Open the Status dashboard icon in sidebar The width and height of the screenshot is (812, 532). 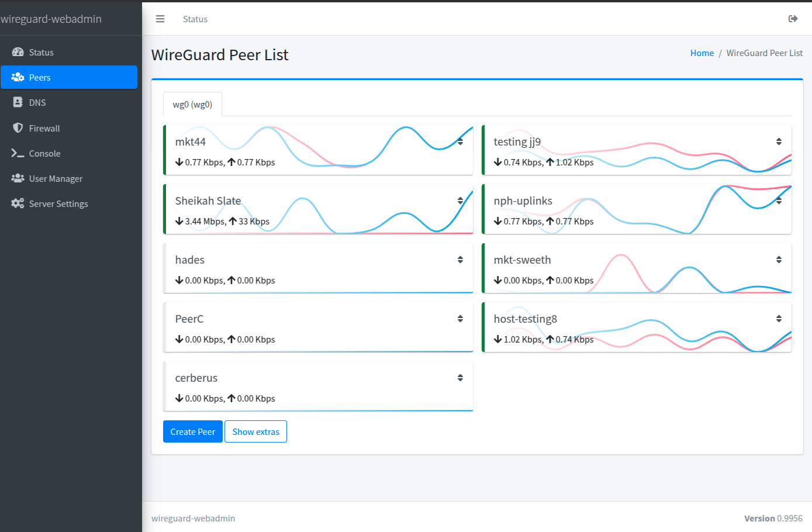click(x=18, y=52)
